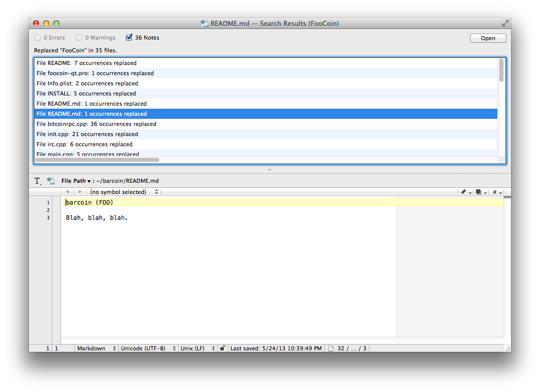Select File foocoin-qt.pro result row
The height and width of the screenshot is (392, 540).
click(x=266, y=73)
